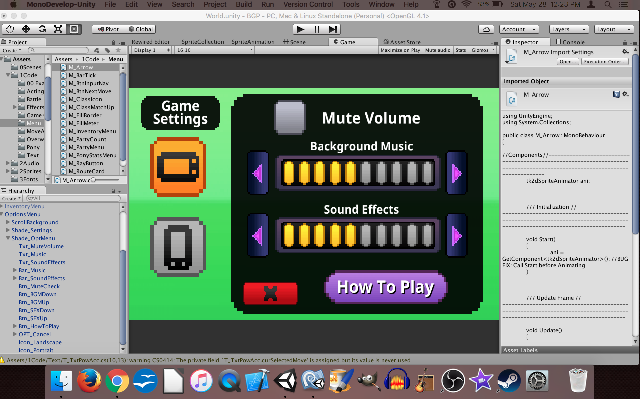Toggle Maximize on Play
The height and width of the screenshot is (399, 640).
point(400,50)
